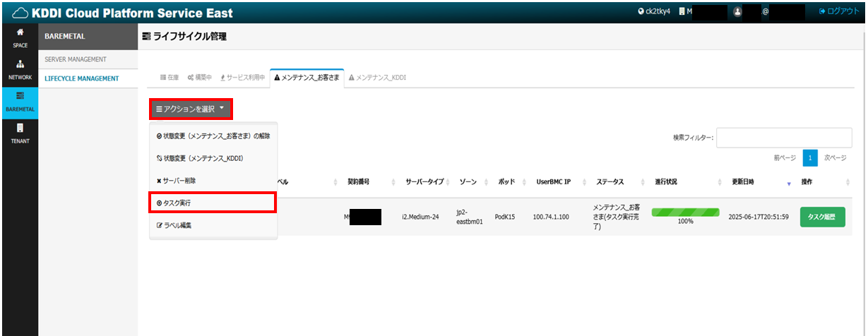868x336 pixels.
Task: Switch to the 在庫 tab
Action: click(x=169, y=77)
